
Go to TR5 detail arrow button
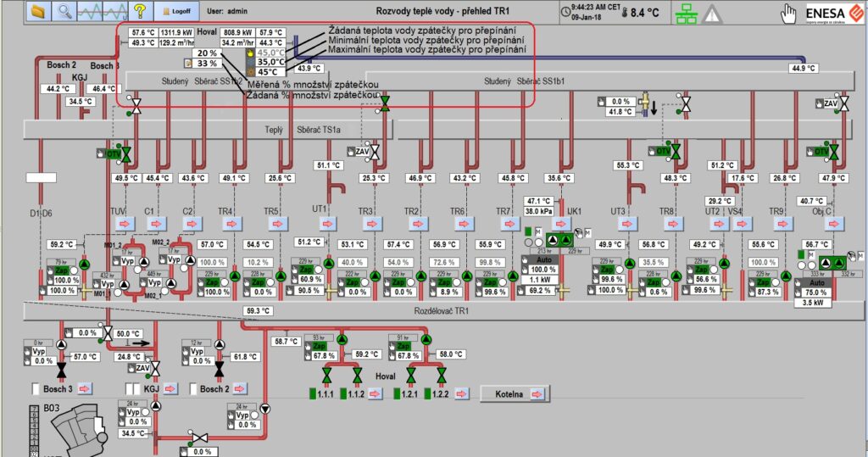(x=278, y=224)
